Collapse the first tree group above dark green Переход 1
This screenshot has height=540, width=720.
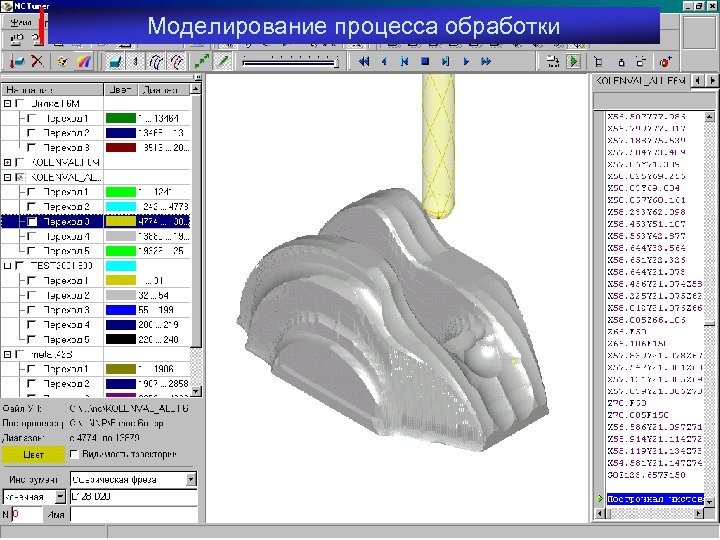tap(7, 103)
